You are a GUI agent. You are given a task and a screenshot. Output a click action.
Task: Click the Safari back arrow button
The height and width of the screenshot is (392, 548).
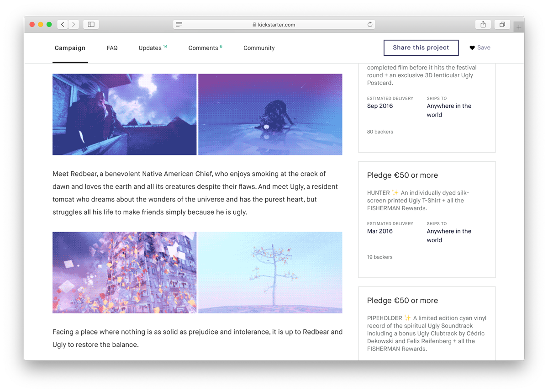point(63,25)
